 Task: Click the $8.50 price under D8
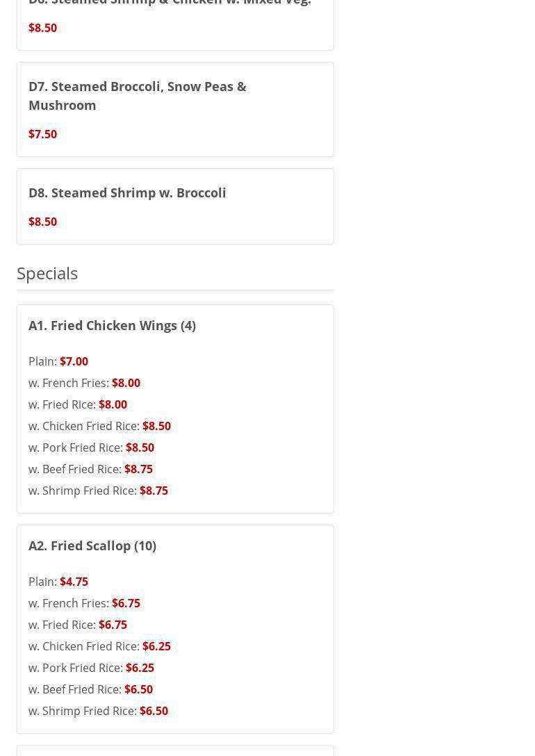click(x=42, y=222)
